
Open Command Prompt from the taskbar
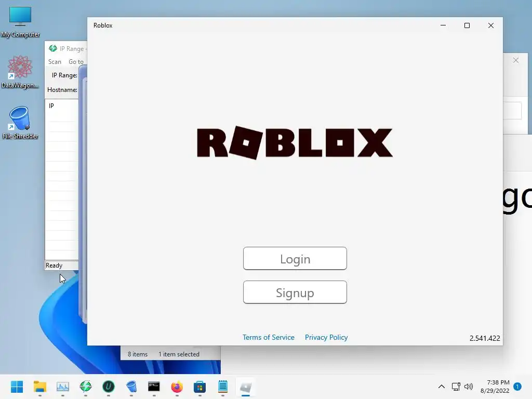pos(154,387)
